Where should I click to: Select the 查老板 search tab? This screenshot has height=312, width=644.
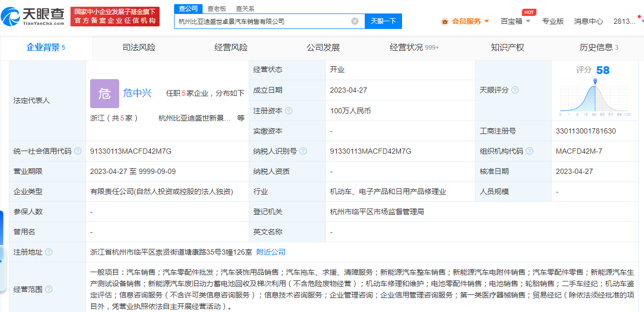click(217, 8)
